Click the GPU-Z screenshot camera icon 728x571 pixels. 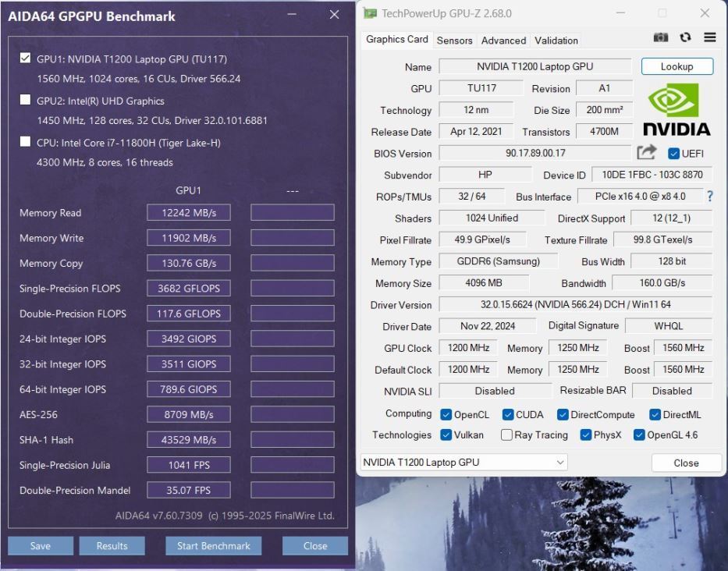pyautogui.click(x=661, y=38)
